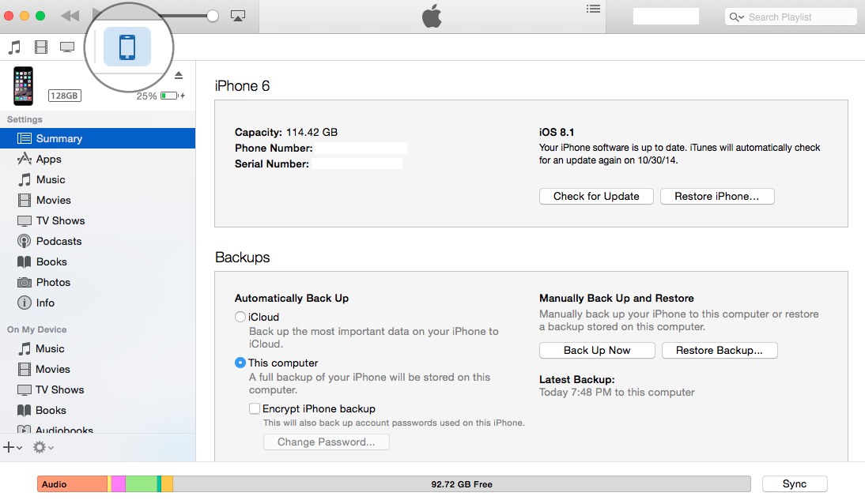Viewport: 865px width, 504px height.
Task: Click Today 7:48 PM latest backup text
Action: (617, 392)
